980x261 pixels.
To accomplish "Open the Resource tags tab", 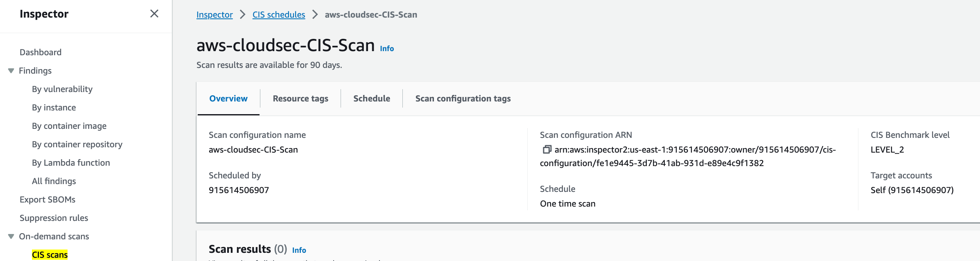I will point(300,99).
